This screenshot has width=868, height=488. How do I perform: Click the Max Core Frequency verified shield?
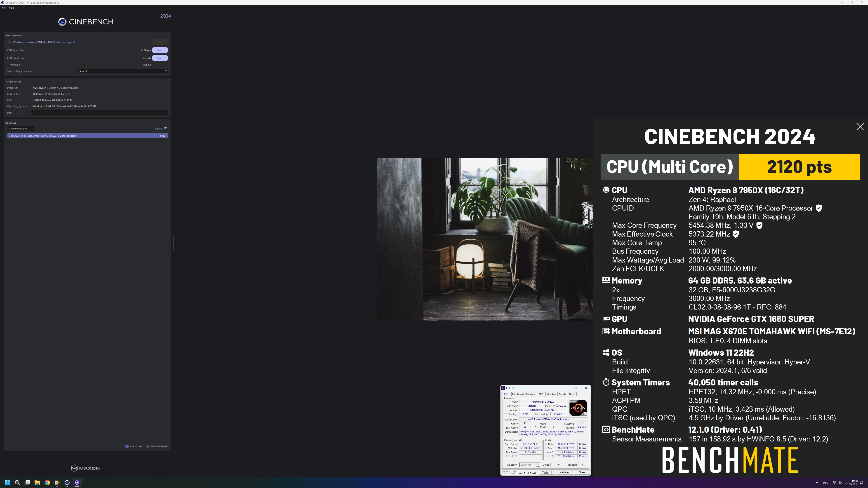point(759,225)
